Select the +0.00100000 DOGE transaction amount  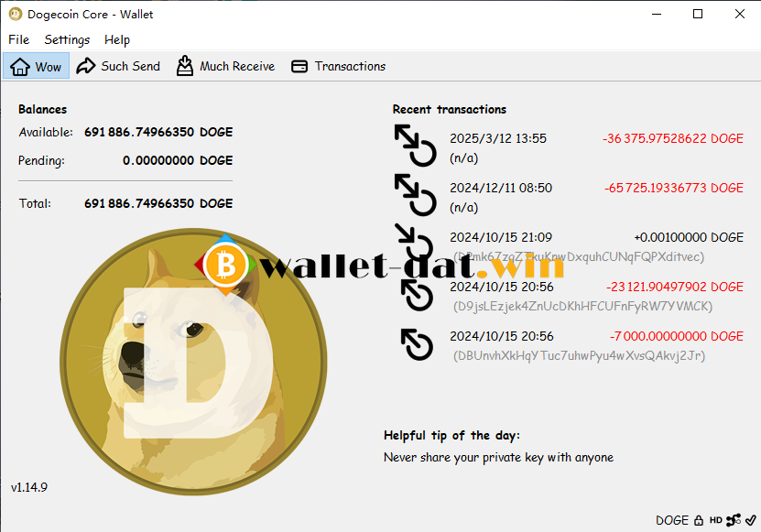point(689,237)
